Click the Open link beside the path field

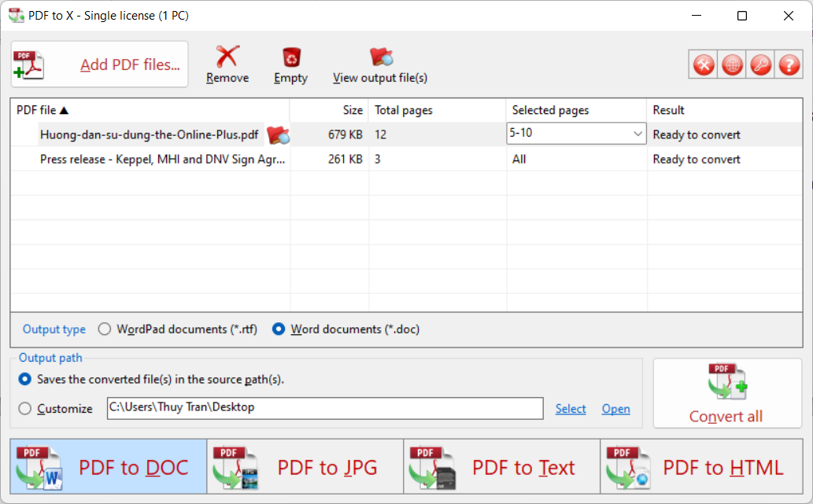coord(616,409)
